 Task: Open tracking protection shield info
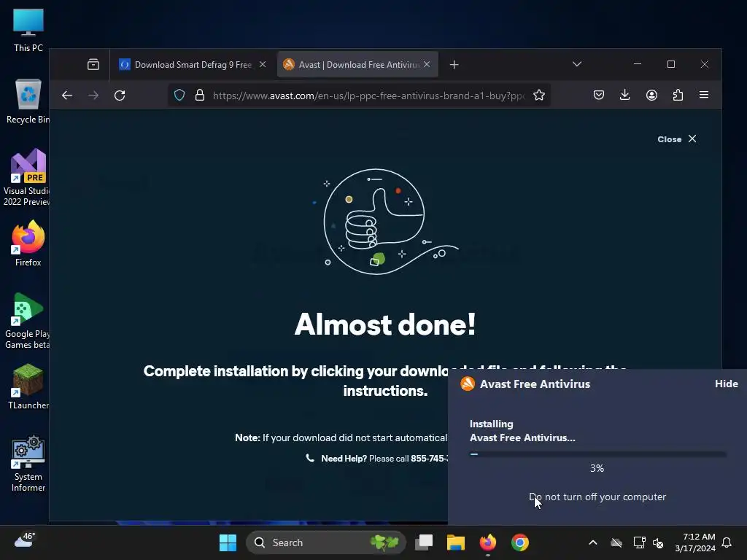(179, 96)
